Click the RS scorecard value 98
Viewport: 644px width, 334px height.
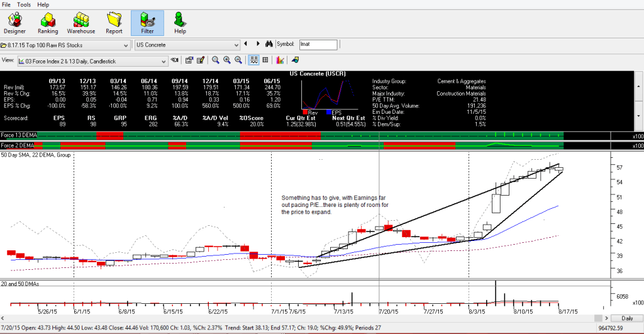[x=91, y=124]
